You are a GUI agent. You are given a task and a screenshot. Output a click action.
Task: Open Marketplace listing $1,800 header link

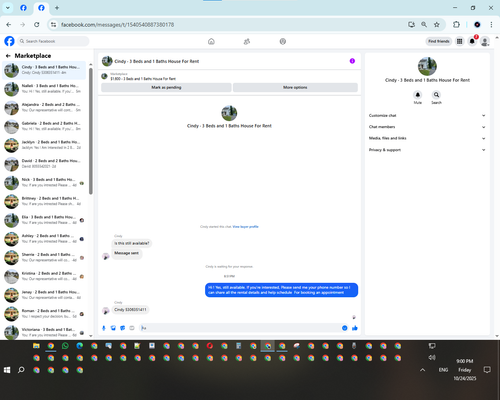pos(143,79)
